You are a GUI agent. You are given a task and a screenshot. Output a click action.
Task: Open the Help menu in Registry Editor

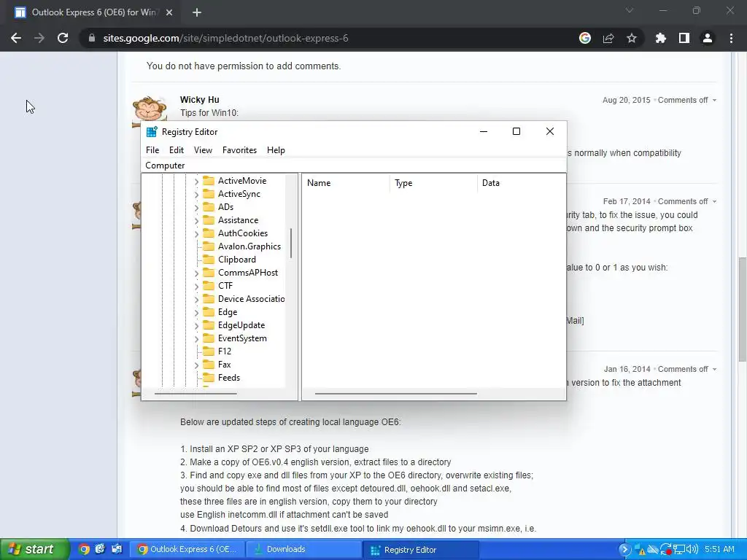[x=276, y=150]
